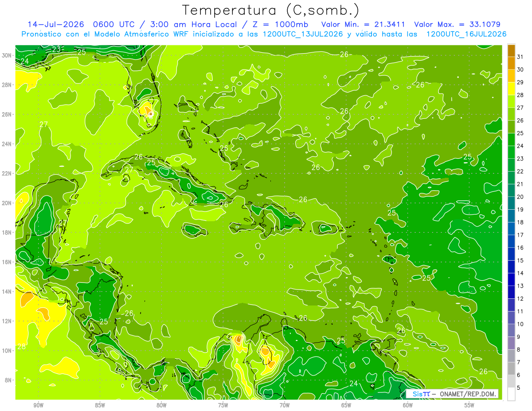Click legend swatch between 25 and 26
Image resolution: width=532 pixels, height=411 pixels.
511,127
